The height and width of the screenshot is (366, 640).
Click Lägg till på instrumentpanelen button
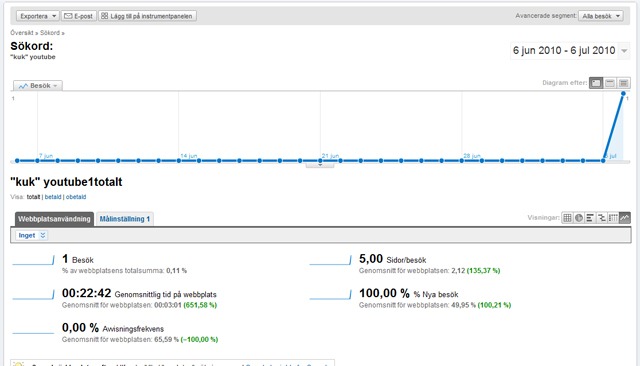click(x=147, y=16)
